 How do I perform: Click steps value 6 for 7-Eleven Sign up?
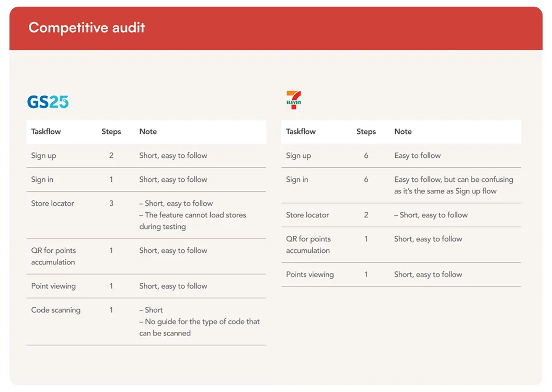(x=366, y=156)
